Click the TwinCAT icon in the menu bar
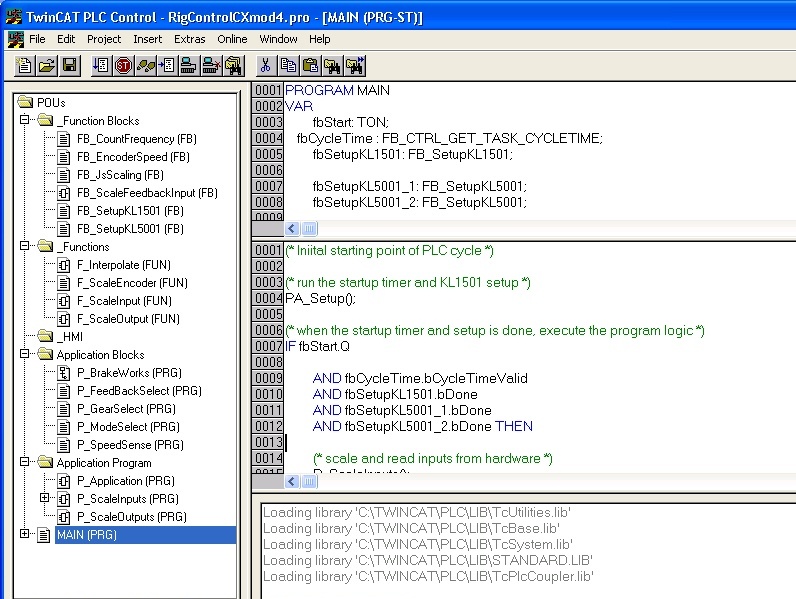 click(16, 39)
